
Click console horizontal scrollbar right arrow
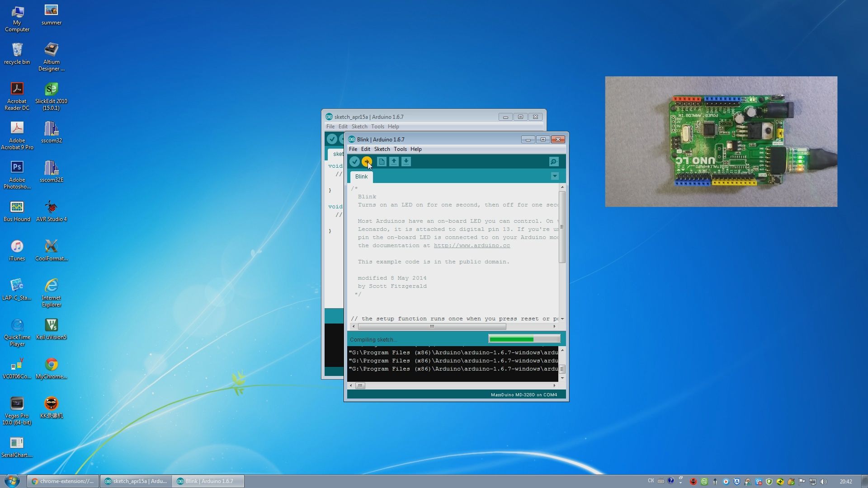pos(554,385)
